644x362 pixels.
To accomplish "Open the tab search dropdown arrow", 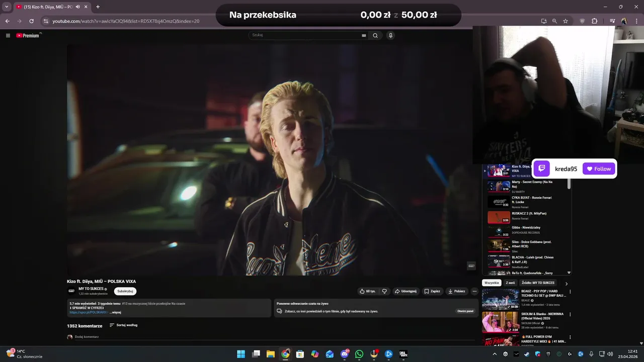I will pyautogui.click(x=7, y=7).
